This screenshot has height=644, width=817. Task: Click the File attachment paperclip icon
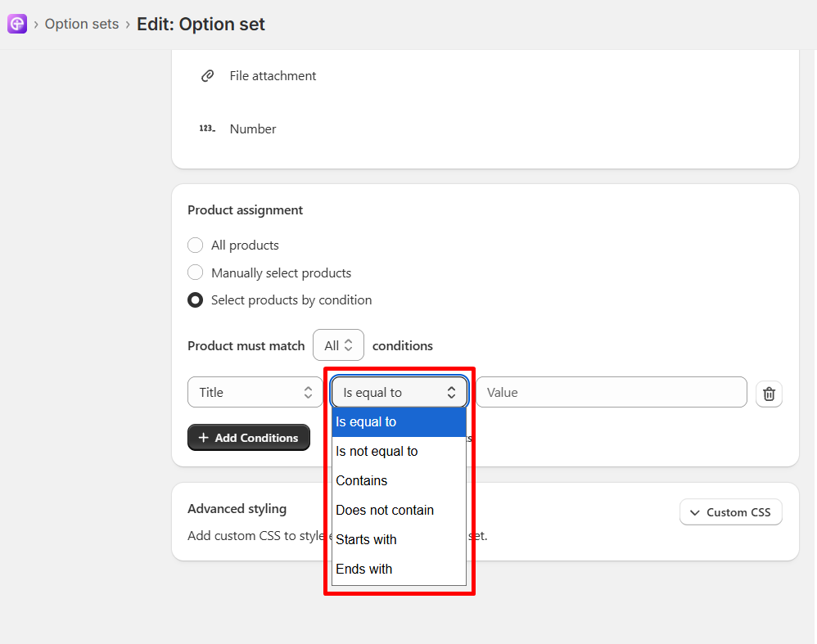(x=207, y=76)
